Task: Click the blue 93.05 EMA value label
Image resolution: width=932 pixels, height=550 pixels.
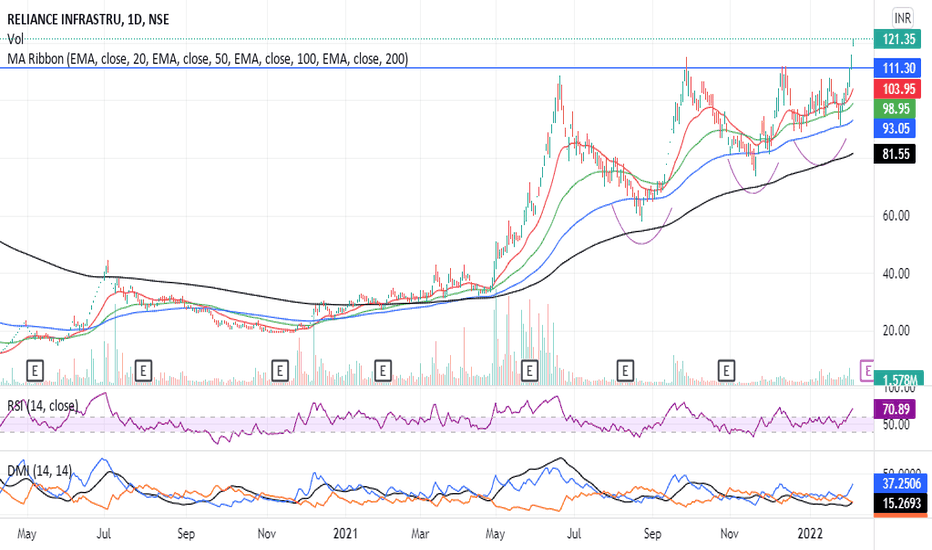Action: tap(896, 128)
